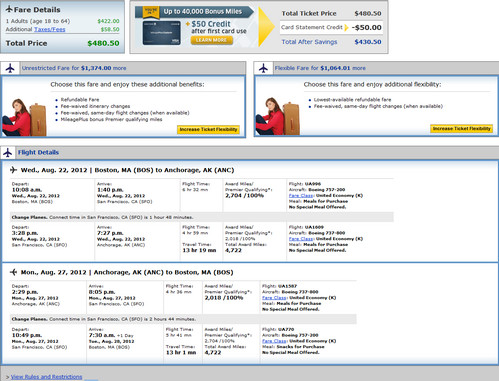Click the 7:27 p.m. arrival time
The width and height of the screenshot is (499, 381).
110,233
